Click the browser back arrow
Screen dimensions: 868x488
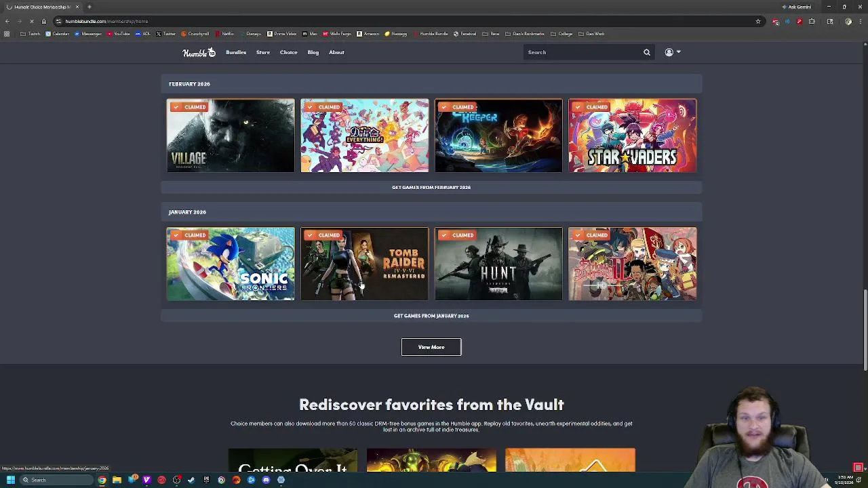click(7, 21)
